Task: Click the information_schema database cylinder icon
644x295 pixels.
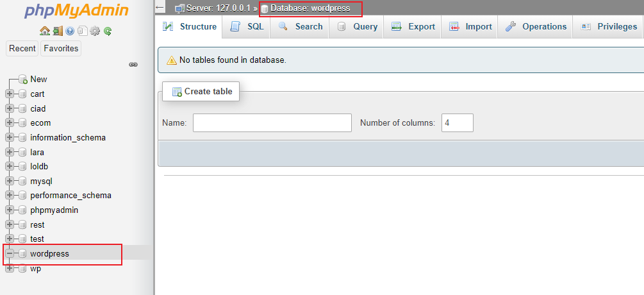Action: click(22, 138)
